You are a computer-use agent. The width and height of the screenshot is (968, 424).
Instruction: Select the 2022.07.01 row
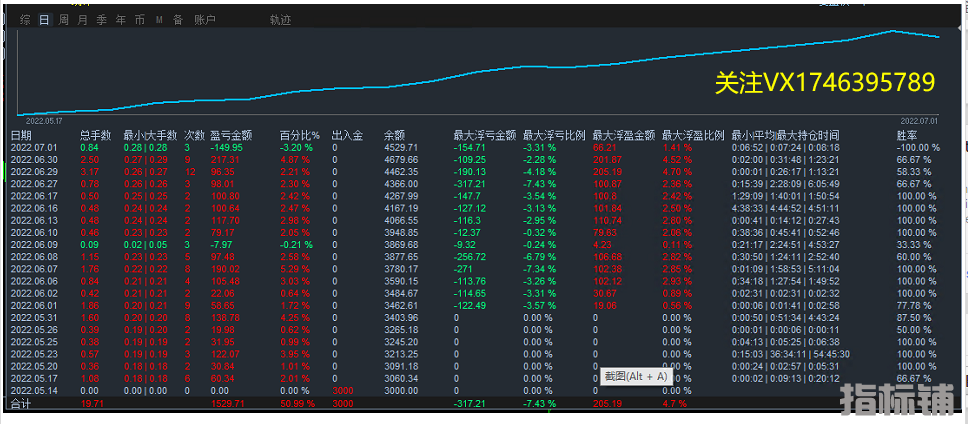[36, 147]
